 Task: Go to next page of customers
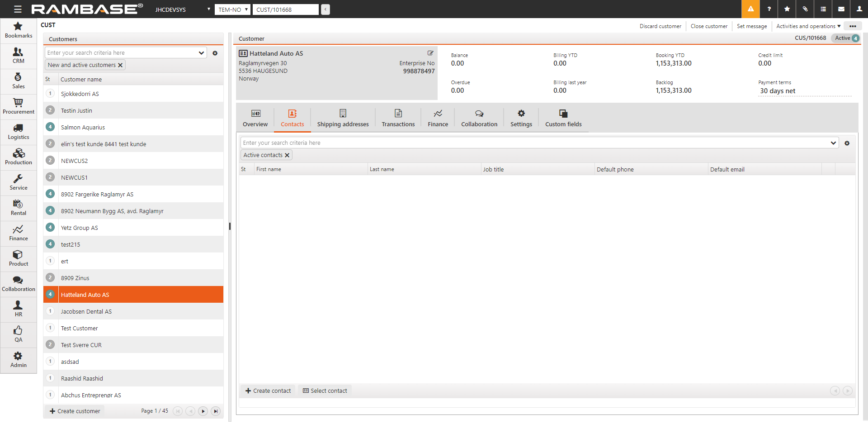pos(203,411)
